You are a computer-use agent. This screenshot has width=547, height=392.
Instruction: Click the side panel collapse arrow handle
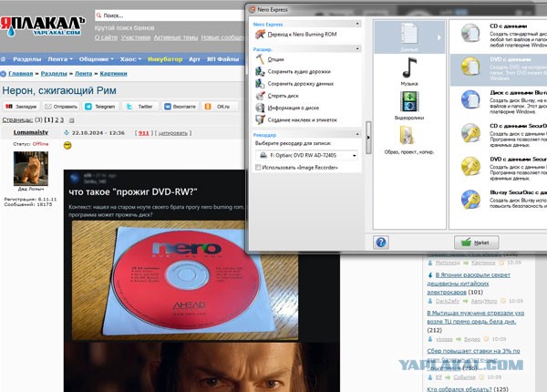(368, 138)
